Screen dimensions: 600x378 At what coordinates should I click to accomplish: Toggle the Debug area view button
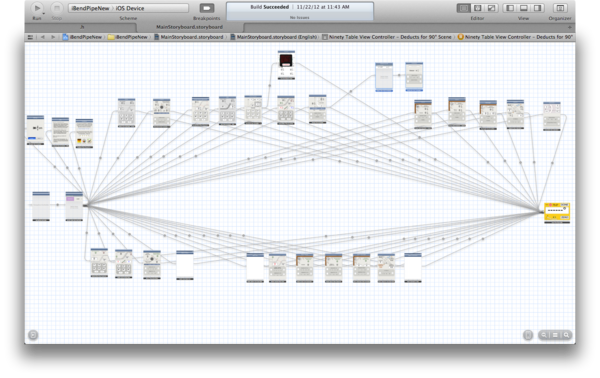pos(523,8)
